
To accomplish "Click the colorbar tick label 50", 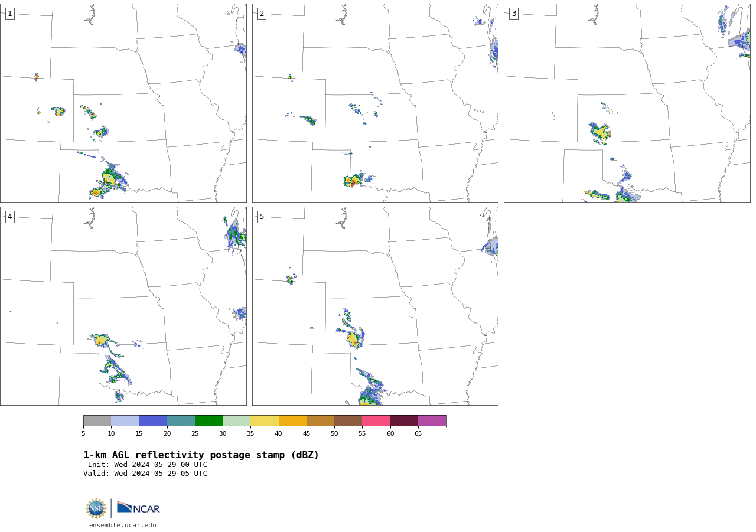I will 334,434.
